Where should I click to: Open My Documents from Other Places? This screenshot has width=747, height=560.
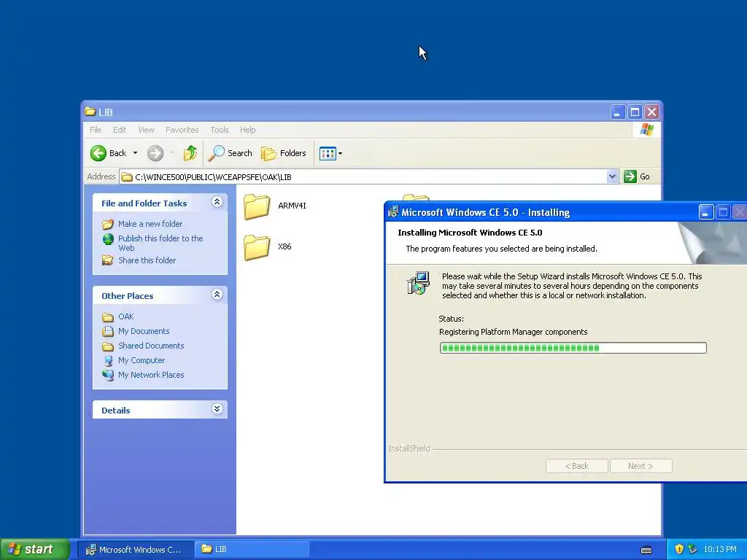click(144, 331)
